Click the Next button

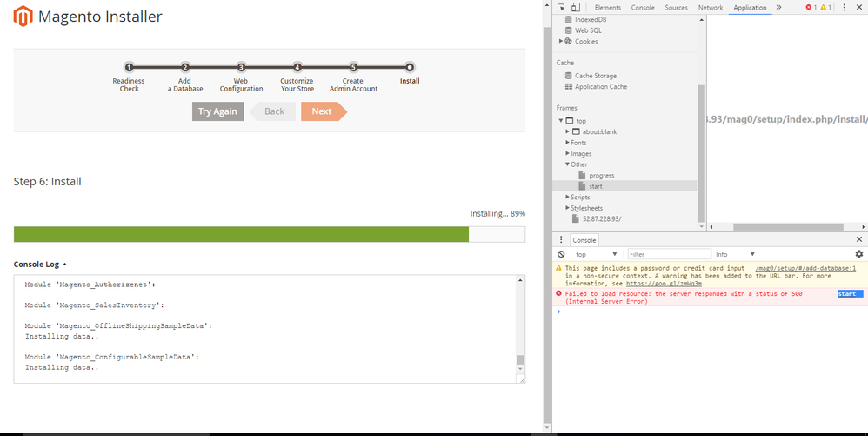[324, 111]
